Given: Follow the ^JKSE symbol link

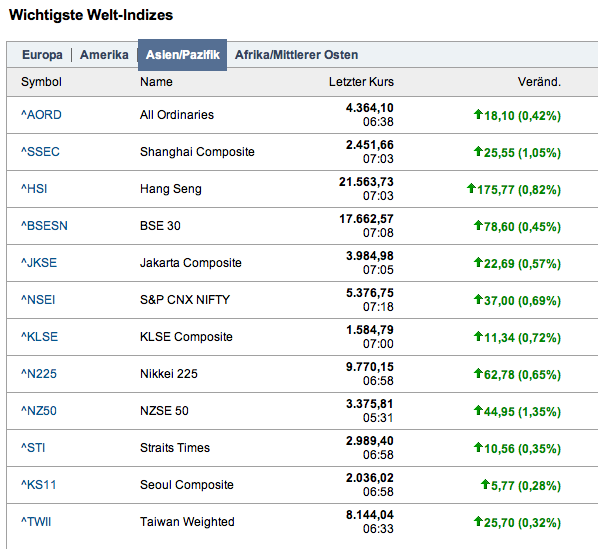Looking at the screenshot, I should click(39, 263).
